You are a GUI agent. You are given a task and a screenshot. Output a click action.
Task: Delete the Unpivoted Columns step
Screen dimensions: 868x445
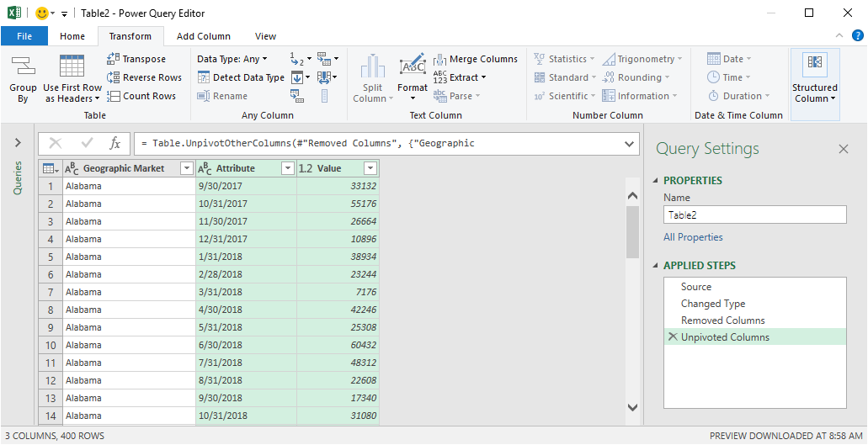click(x=672, y=337)
